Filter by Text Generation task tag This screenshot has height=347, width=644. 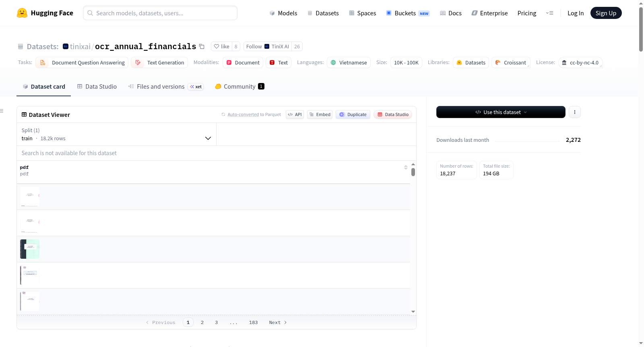point(159,62)
